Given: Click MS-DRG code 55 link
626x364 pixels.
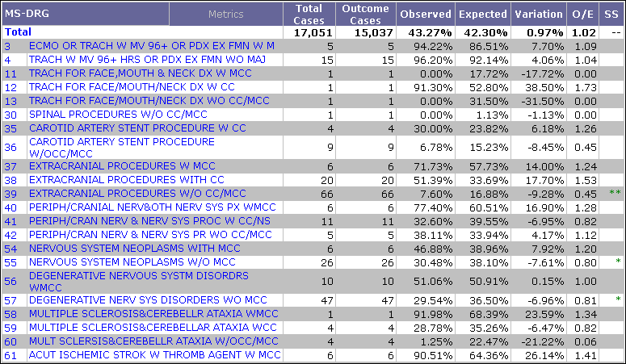Looking at the screenshot, I should click(x=10, y=262).
